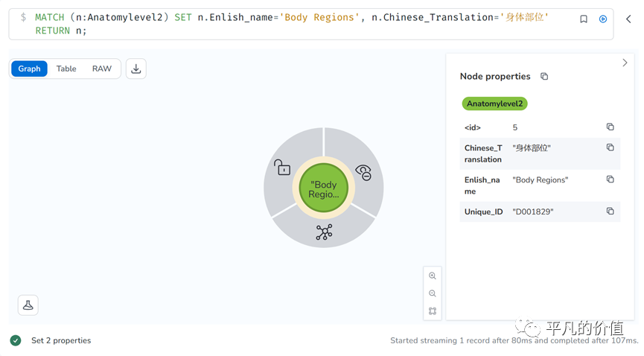Click the Anatomylevel2 green label badge
Viewport: 644px width, 356px height.
point(494,104)
